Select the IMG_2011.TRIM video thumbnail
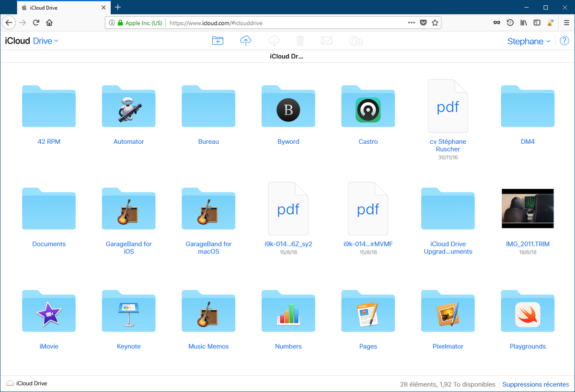This screenshot has width=575, height=392. pyautogui.click(x=528, y=208)
